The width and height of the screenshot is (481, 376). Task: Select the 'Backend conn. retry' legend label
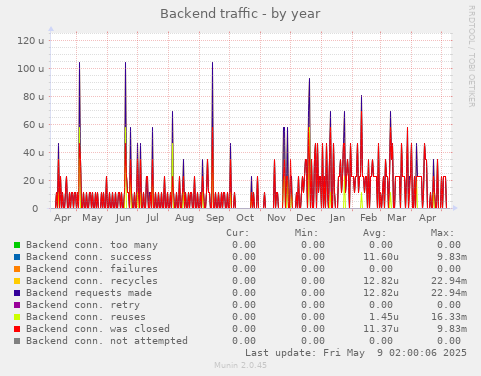coord(83,305)
